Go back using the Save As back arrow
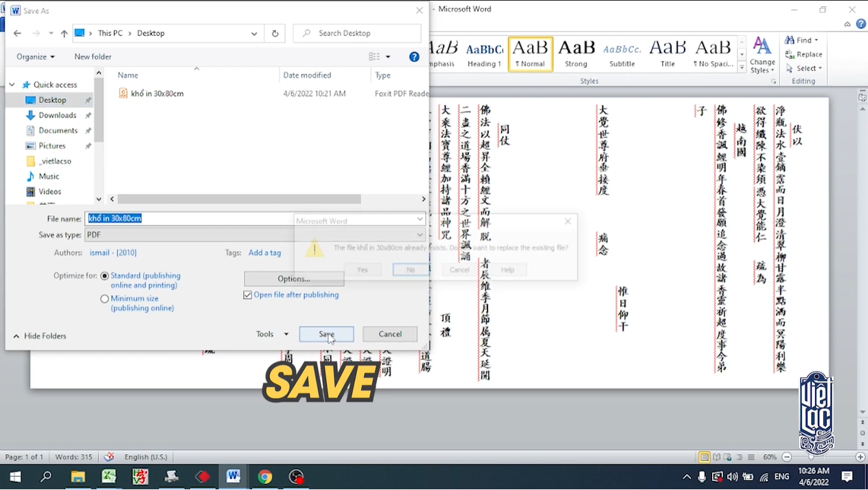 17,33
